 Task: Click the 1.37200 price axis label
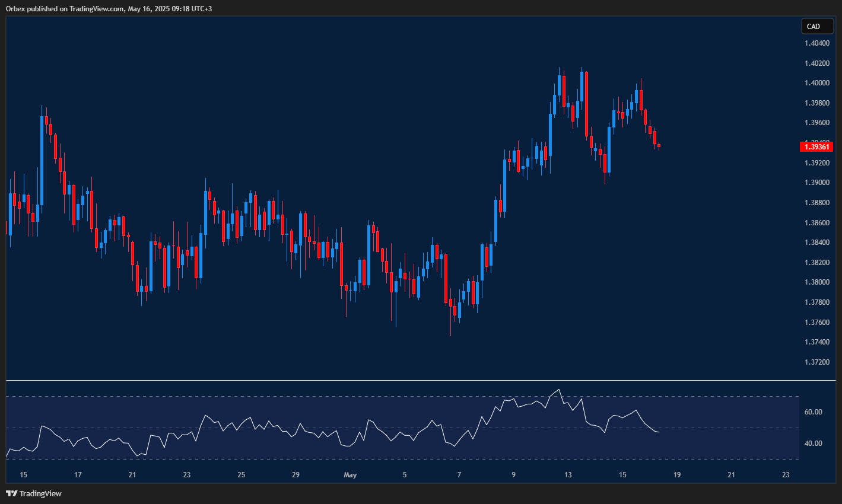[816, 362]
